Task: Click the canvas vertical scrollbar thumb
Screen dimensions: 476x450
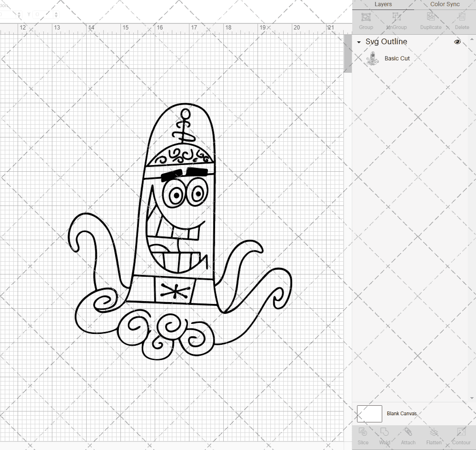Action: click(347, 54)
